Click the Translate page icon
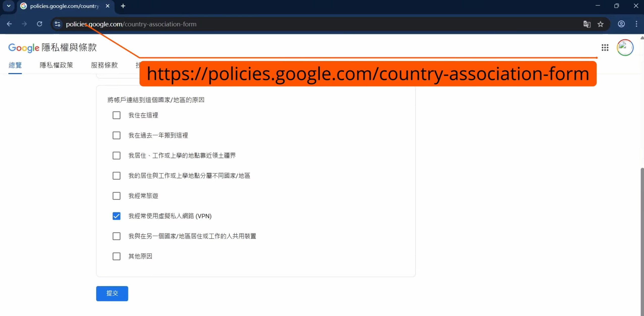 pos(587,24)
